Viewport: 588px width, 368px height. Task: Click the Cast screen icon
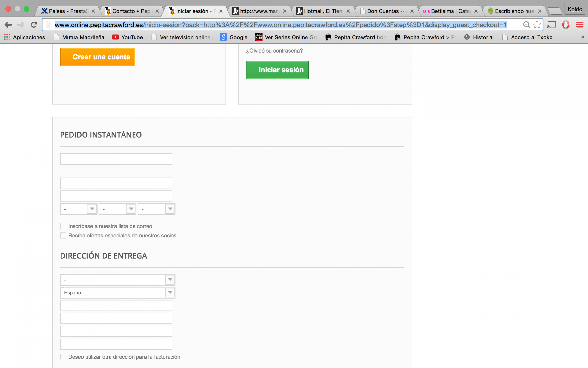tap(551, 25)
